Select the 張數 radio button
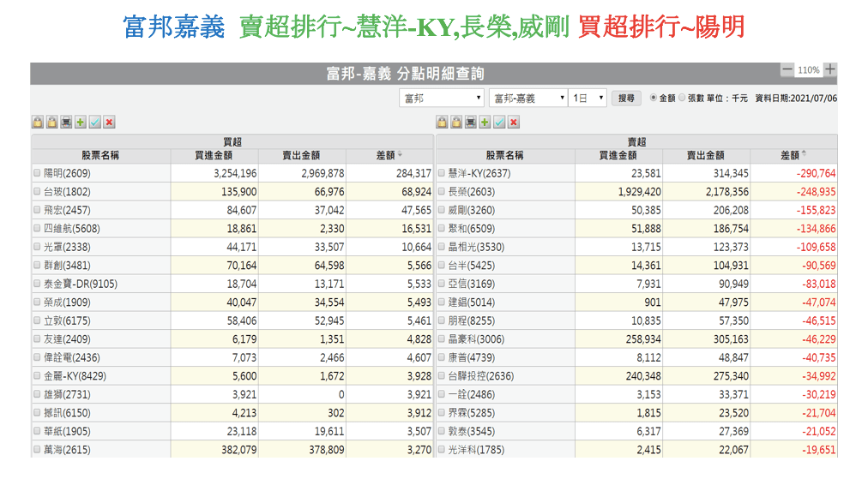This screenshot has height=479, width=868. (683, 99)
